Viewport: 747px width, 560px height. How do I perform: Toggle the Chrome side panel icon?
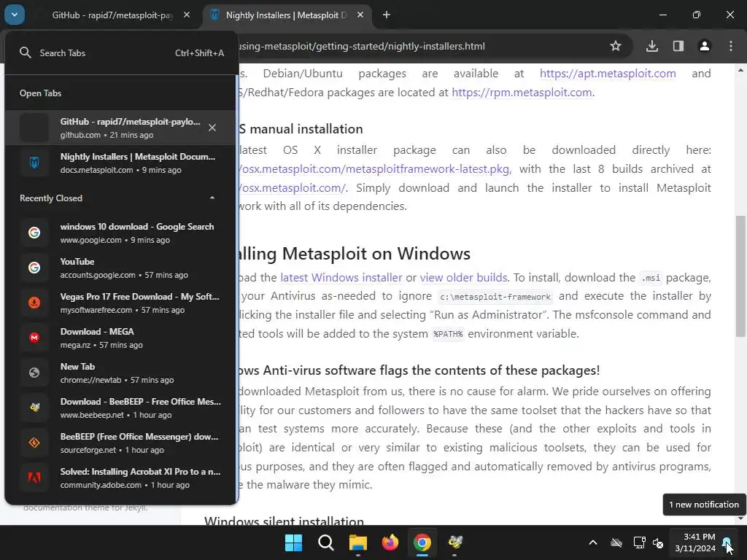678,46
